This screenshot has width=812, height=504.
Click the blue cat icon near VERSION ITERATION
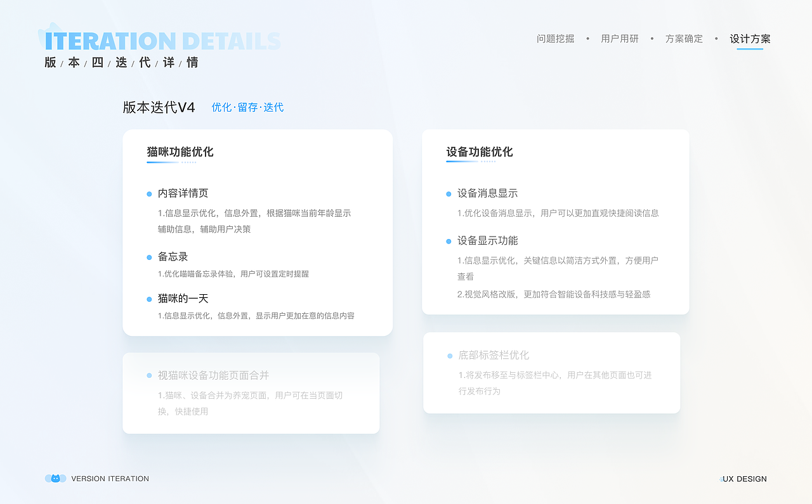point(55,479)
